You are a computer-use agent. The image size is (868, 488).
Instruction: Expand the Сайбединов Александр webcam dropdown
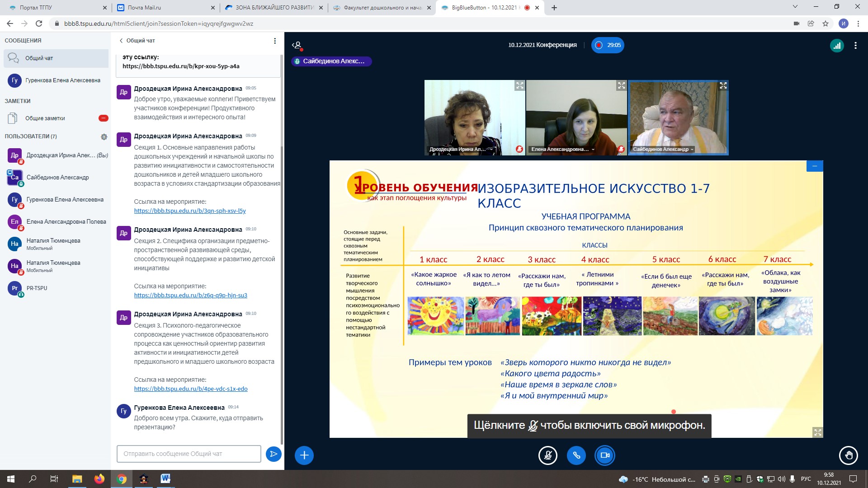(692, 150)
